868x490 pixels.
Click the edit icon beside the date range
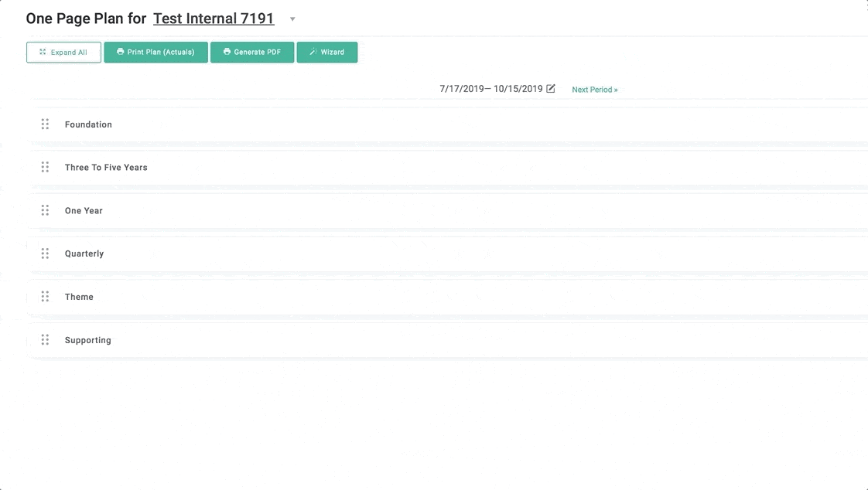coord(551,89)
